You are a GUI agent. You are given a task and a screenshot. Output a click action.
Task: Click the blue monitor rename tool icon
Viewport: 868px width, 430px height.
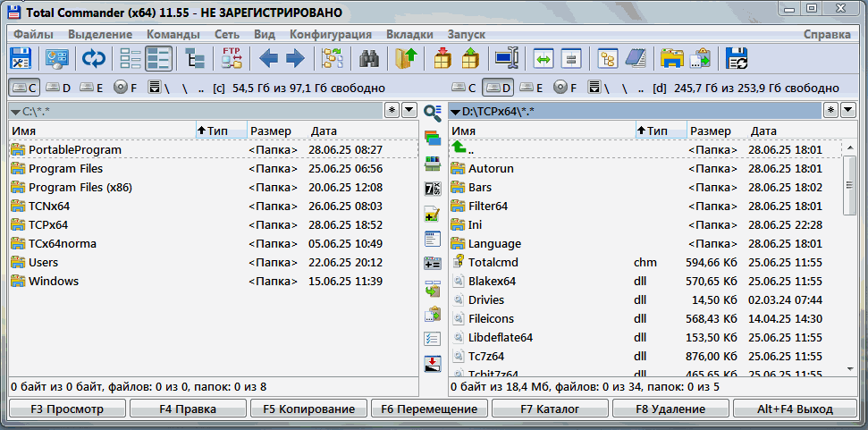coord(507,59)
